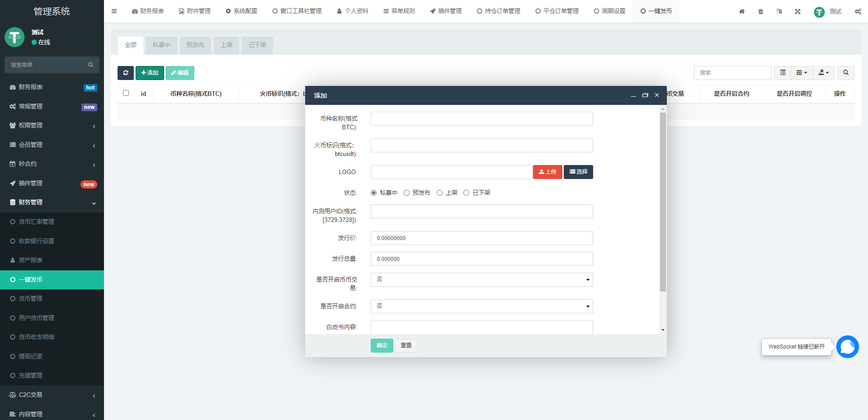Click the refresh button in table toolbar

click(126, 73)
